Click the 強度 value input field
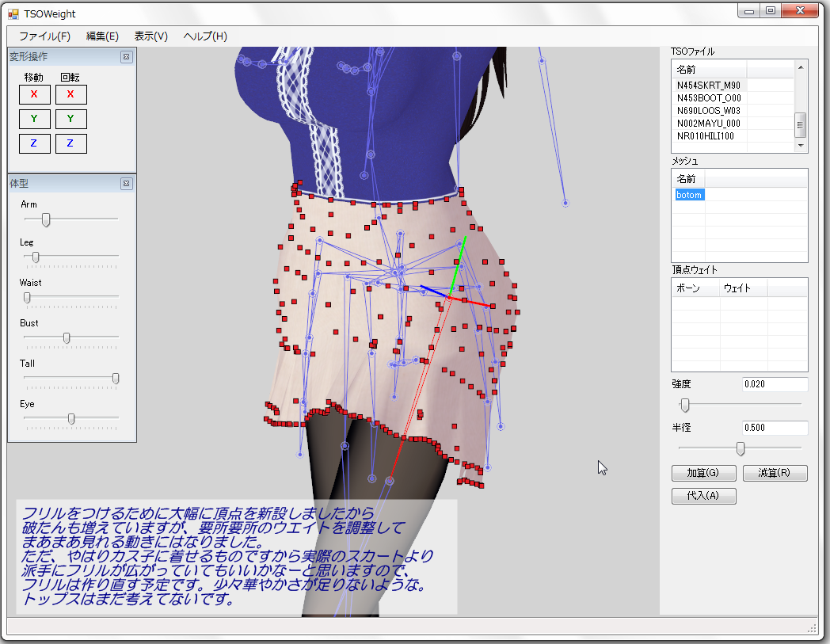Viewport: 830px width, 644px height. point(774,384)
